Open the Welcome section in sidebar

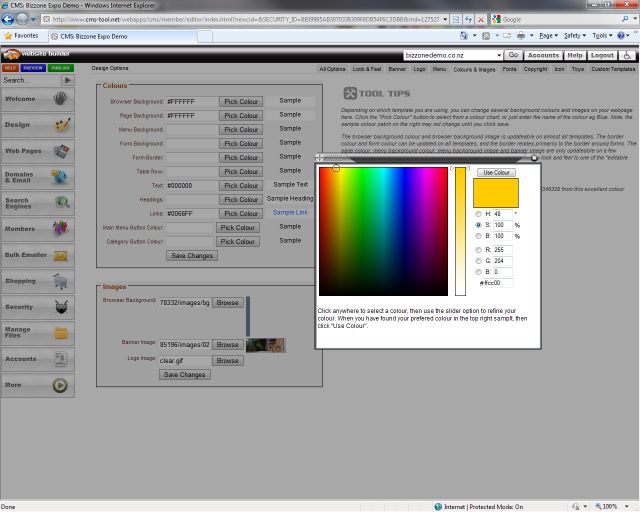pos(37,99)
